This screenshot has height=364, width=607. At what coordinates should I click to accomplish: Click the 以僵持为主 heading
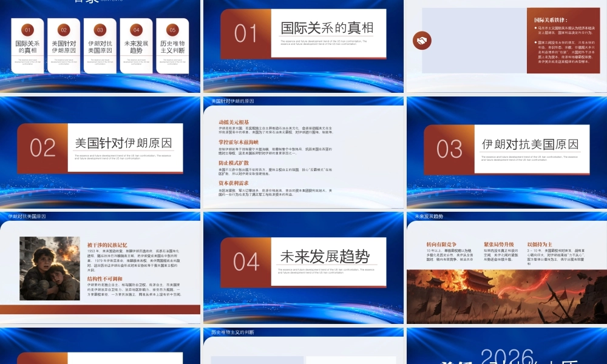(540, 244)
